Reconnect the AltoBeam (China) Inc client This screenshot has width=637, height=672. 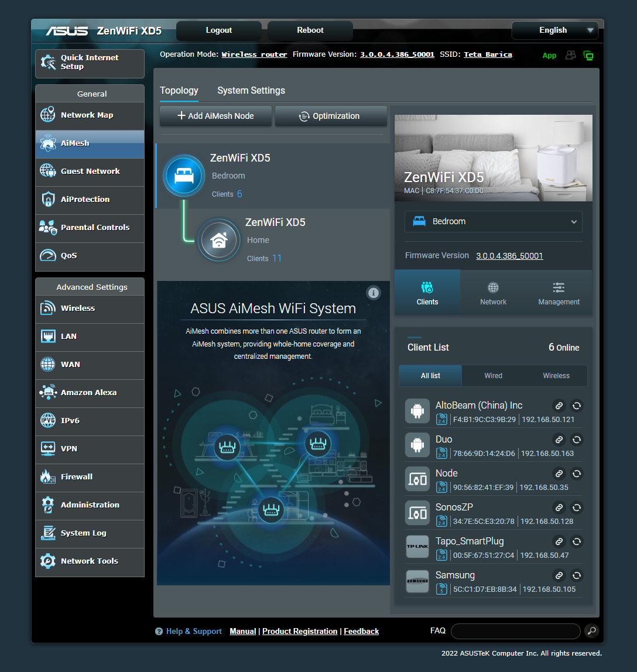click(577, 406)
